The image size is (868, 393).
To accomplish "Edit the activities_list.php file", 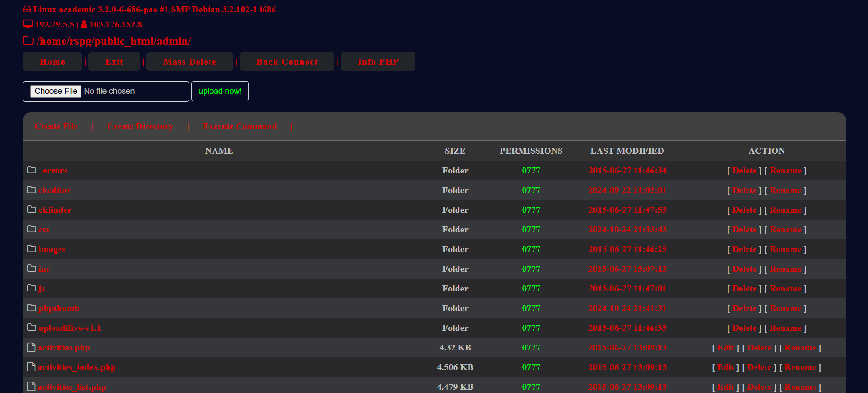I will tap(726, 387).
